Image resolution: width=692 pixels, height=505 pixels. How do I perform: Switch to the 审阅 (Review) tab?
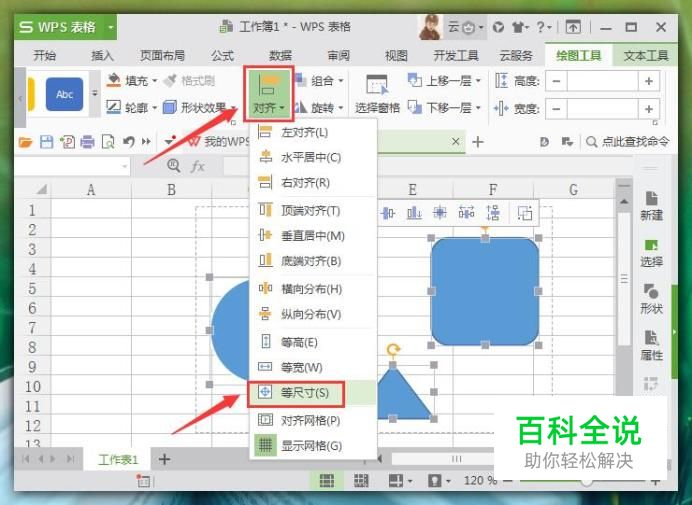[x=338, y=56]
